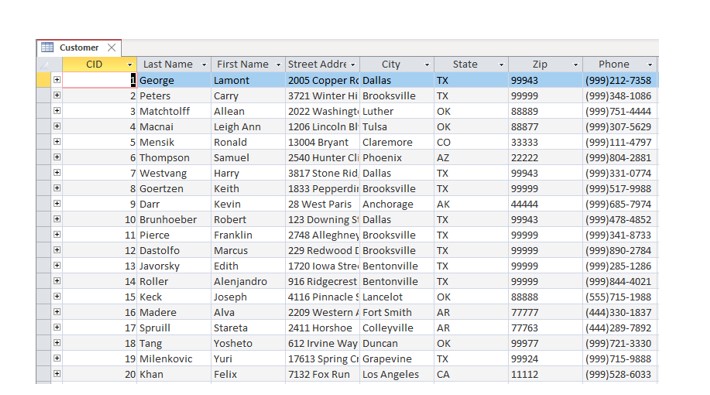The image size is (710, 395).
Task: Click the first name cell 'Yosheto'
Action: click(248, 343)
